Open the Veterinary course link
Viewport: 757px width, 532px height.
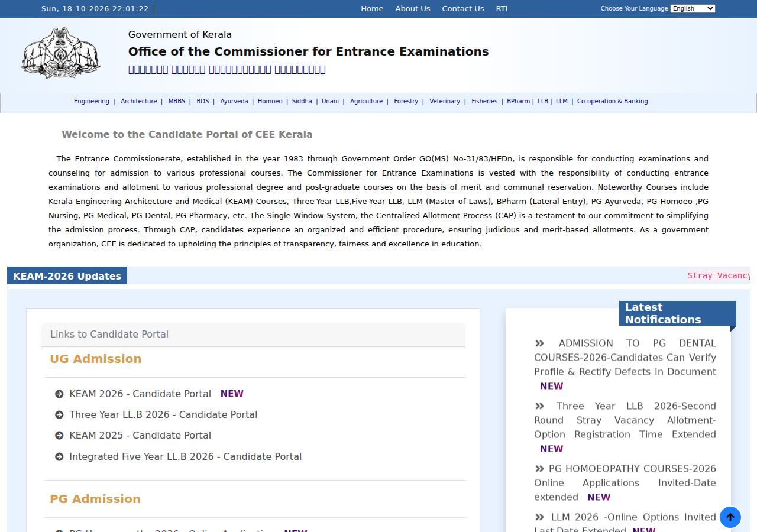tap(445, 102)
